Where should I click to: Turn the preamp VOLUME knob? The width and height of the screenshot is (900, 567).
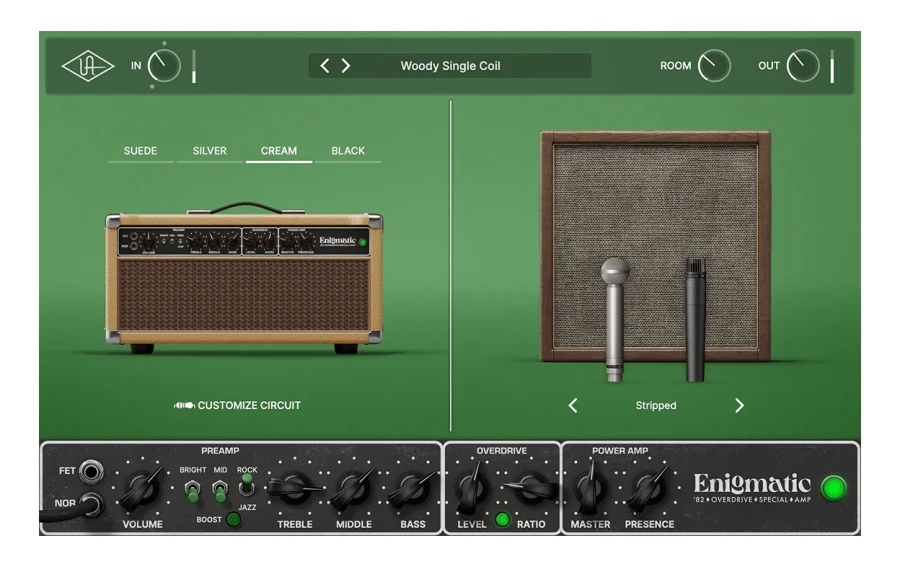coord(142,489)
